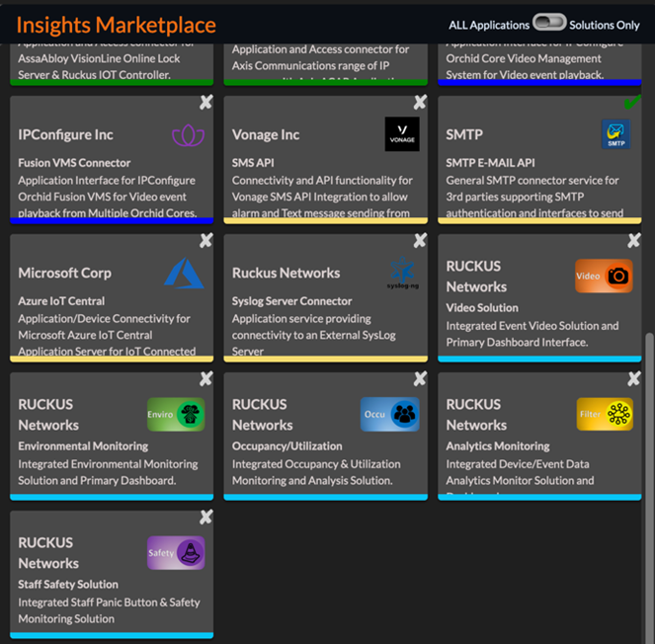
Task: Click the yellow Filter analytics icon
Action: point(605,414)
